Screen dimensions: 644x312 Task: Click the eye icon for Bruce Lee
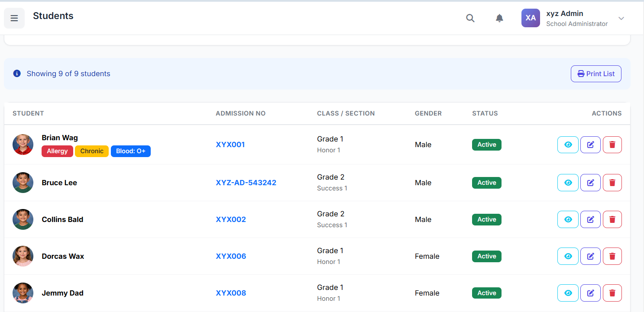[x=568, y=182]
